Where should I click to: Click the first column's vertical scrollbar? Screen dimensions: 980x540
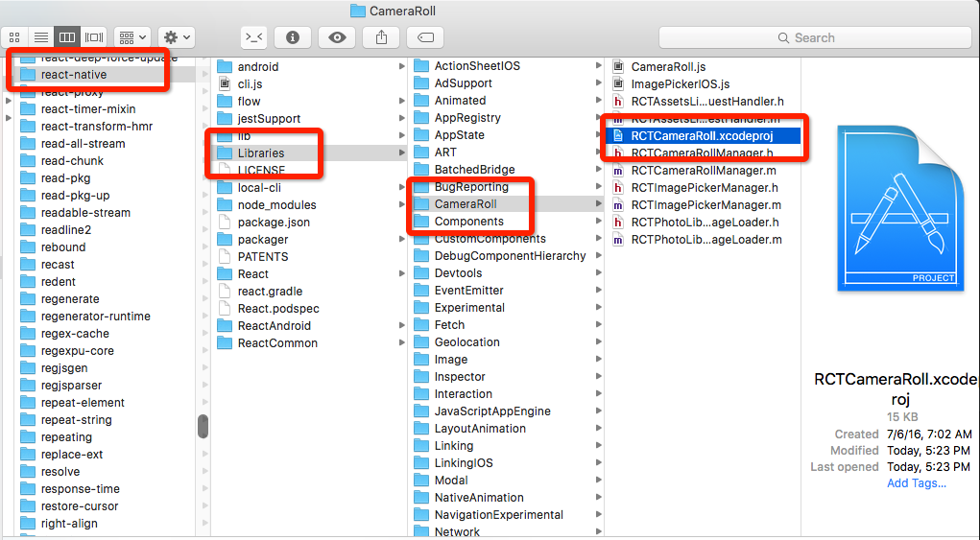(203, 426)
